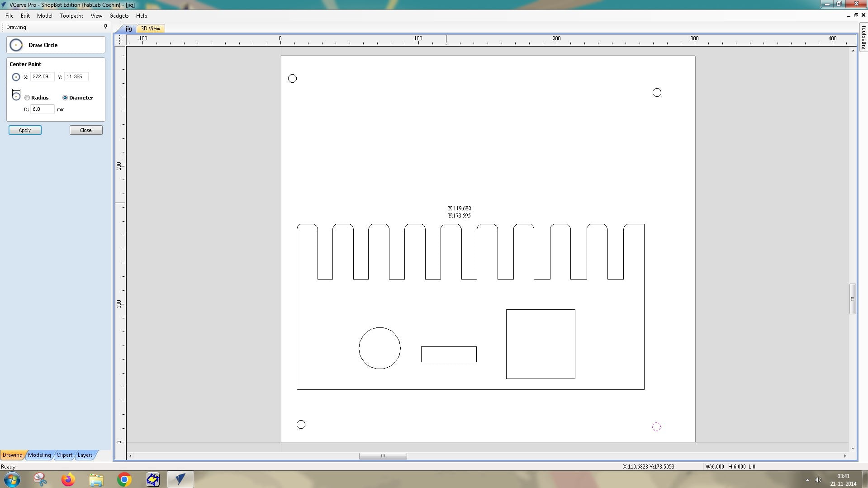Click the vertical scrollbar thumb

point(853,299)
